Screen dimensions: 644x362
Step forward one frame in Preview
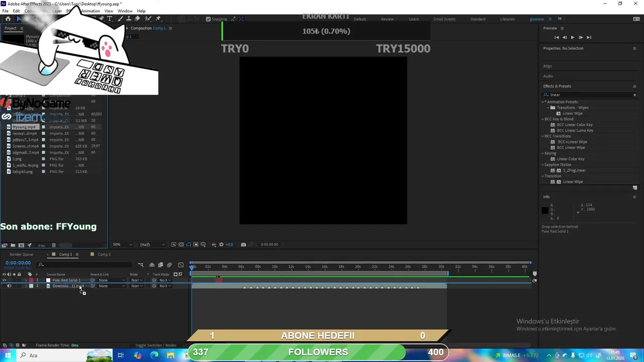point(581,37)
